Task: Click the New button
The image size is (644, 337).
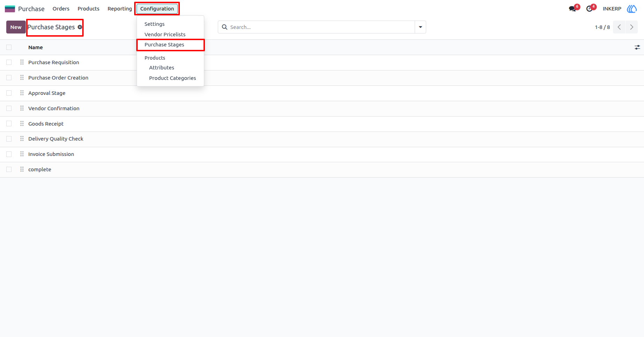Action: click(16, 27)
